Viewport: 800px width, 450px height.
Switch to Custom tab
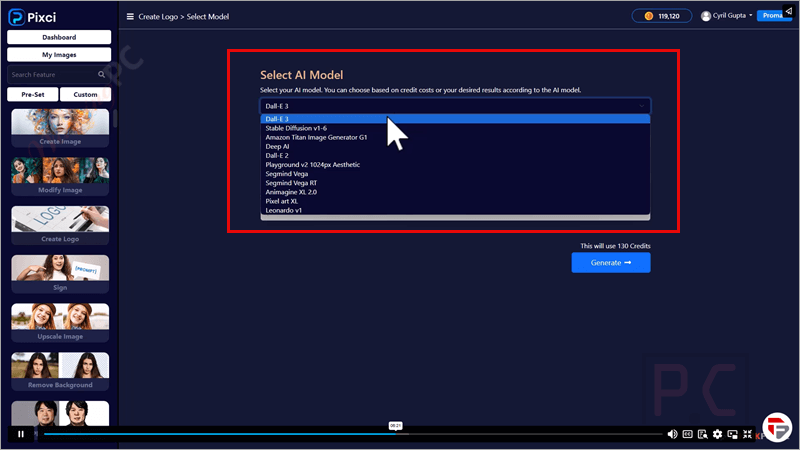click(x=85, y=94)
